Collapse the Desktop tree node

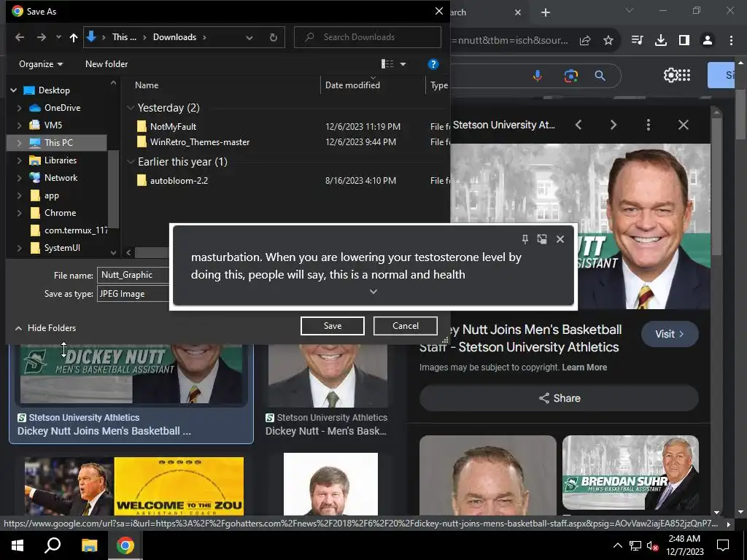(x=14, y=90)
